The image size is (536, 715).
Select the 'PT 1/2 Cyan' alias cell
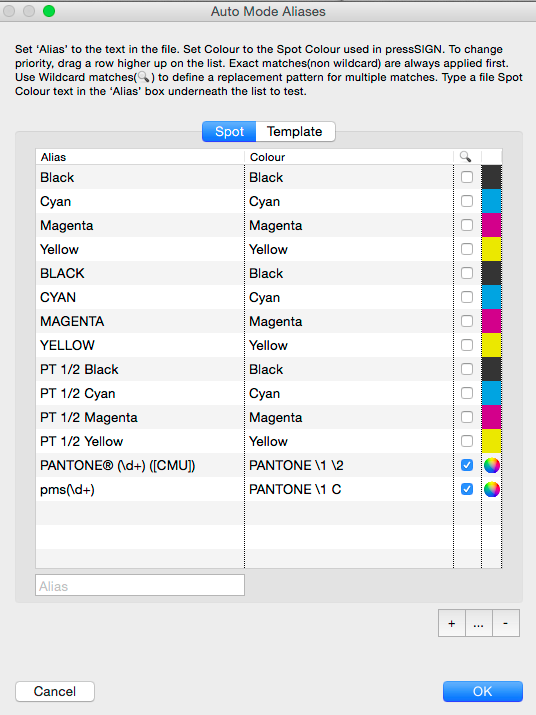[x=140, y=393]
